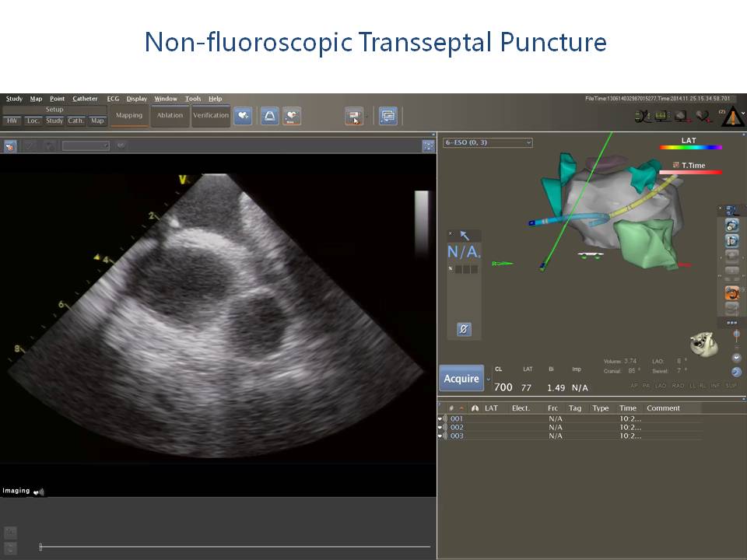Open the Catheter menu

[85, 99]
